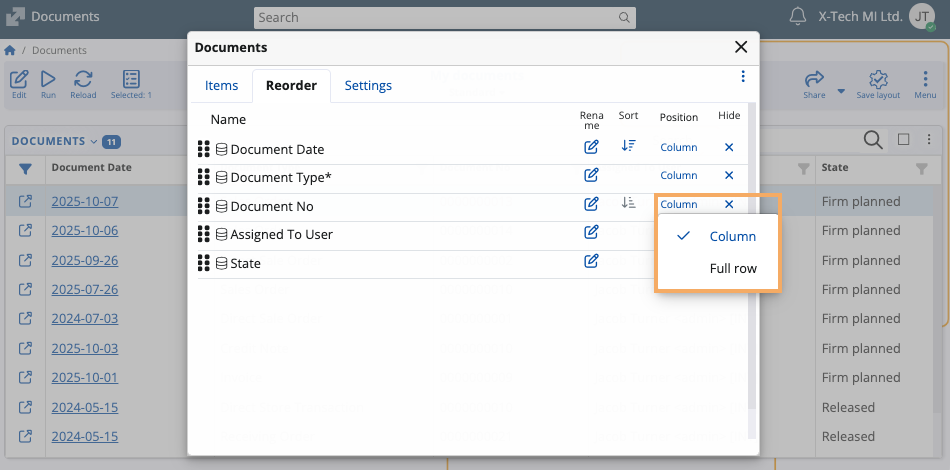Viewport: 950px width, 470px height.
Task: Choose Column option in position menu
Action: click(732, 237)
